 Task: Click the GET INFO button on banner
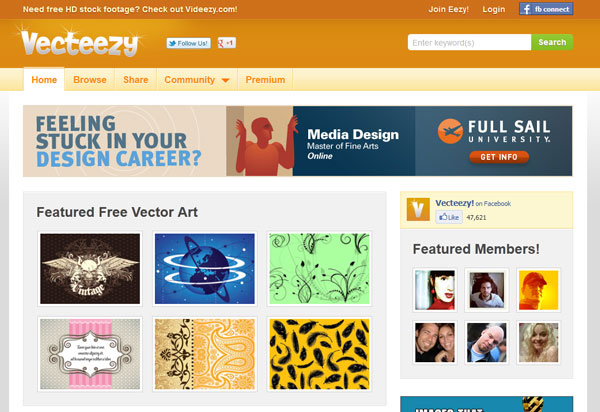(x=499, y=157)
